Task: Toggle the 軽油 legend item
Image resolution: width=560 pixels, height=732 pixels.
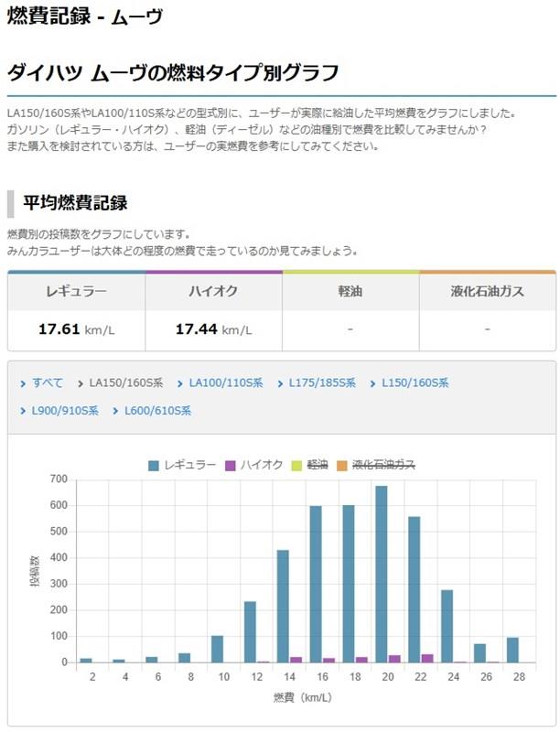Action: click(x=310, y=465)
